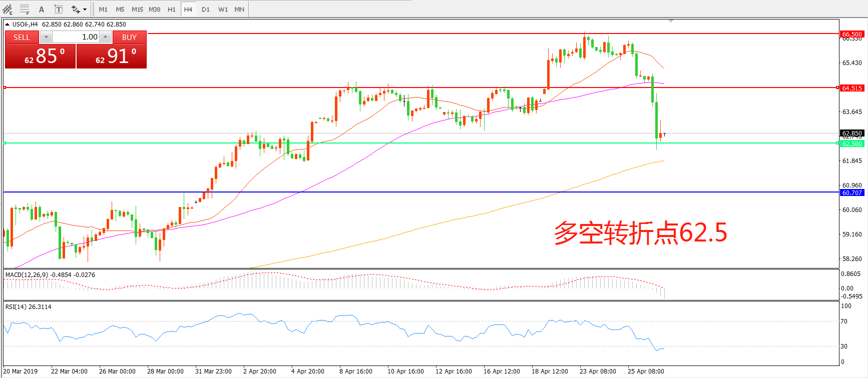Select the Equidistant Channel drawing tool
This screenshot has width=868, height=378.
pyautogui.click(x=8, y=9)
